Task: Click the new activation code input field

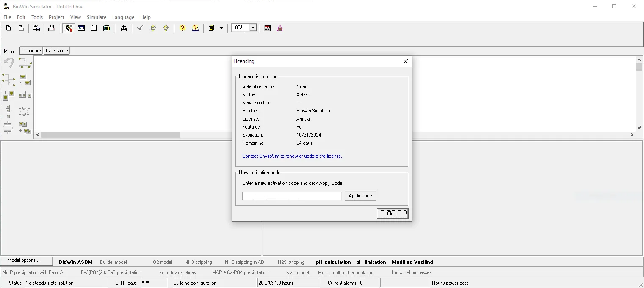Action: click(x=292, y=196)
